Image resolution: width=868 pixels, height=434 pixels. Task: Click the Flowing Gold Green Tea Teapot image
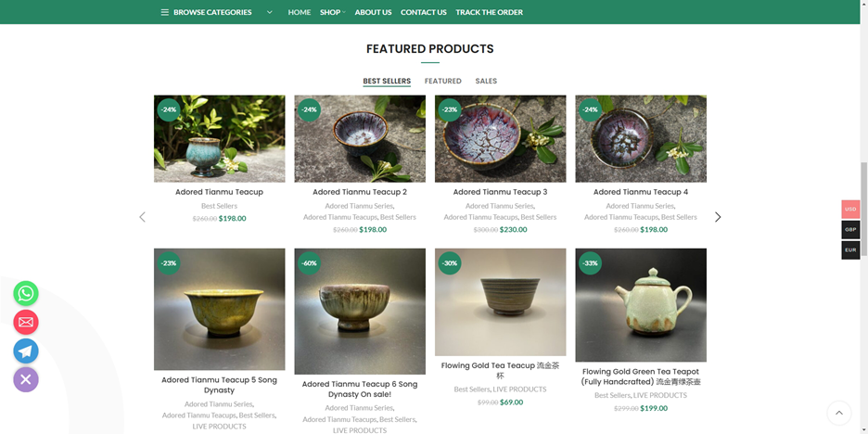point(641,304)
